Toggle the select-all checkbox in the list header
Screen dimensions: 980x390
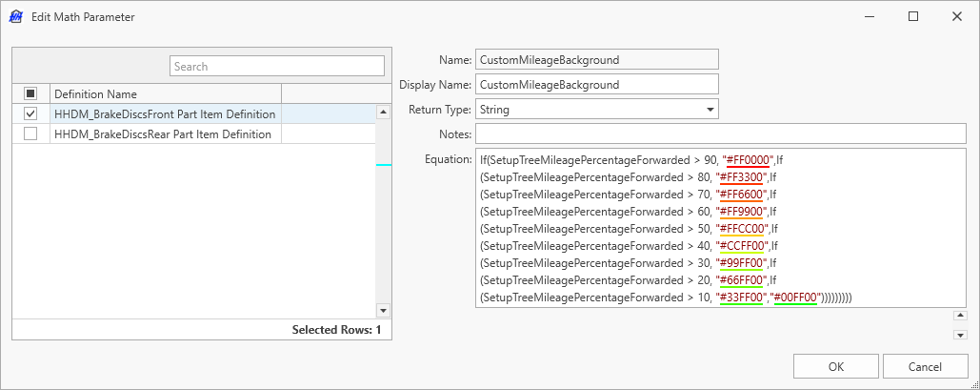click(x=30, y=93)
